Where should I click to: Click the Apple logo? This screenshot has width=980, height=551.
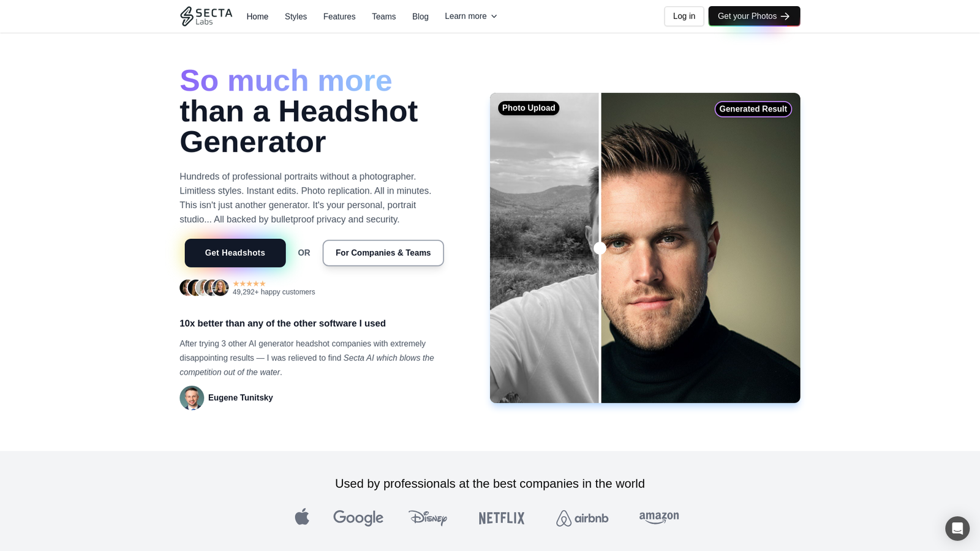click(302, 517)
